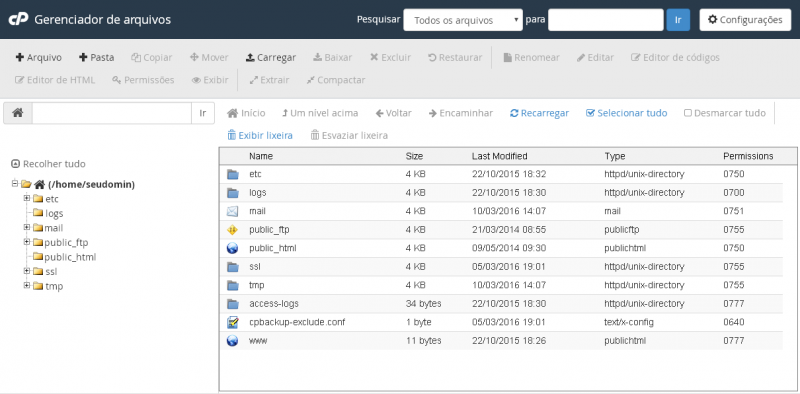800x394 pixels.
Task: Click the Baixar download button
Action: tap(332, 58)
